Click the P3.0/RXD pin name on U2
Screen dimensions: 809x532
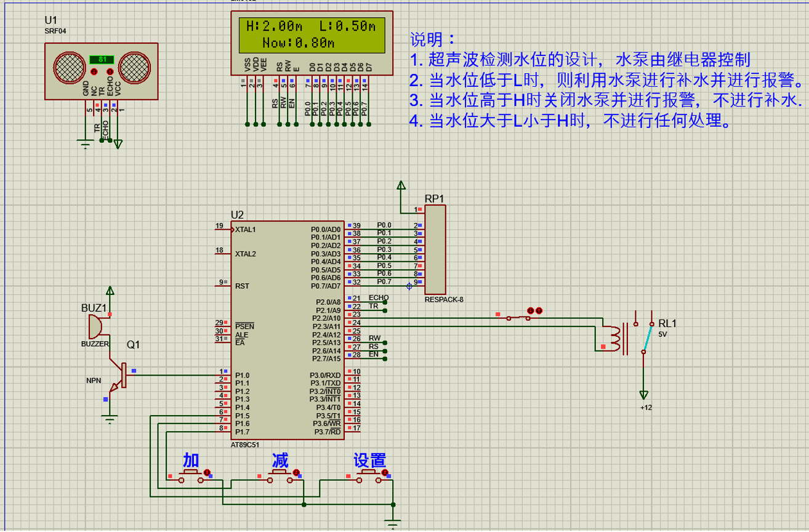(x=325, y=375)
